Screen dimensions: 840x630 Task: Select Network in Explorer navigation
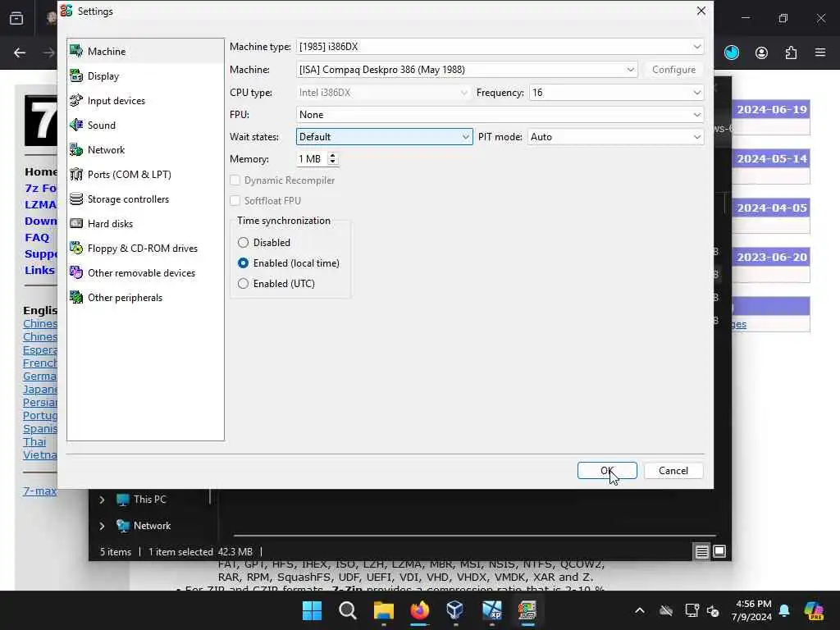152,526
